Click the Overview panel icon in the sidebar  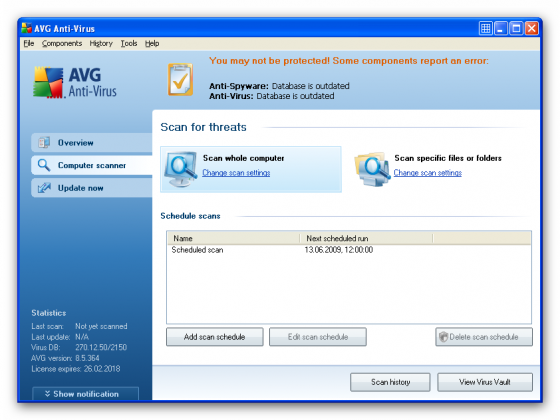(x=44, y=142)
